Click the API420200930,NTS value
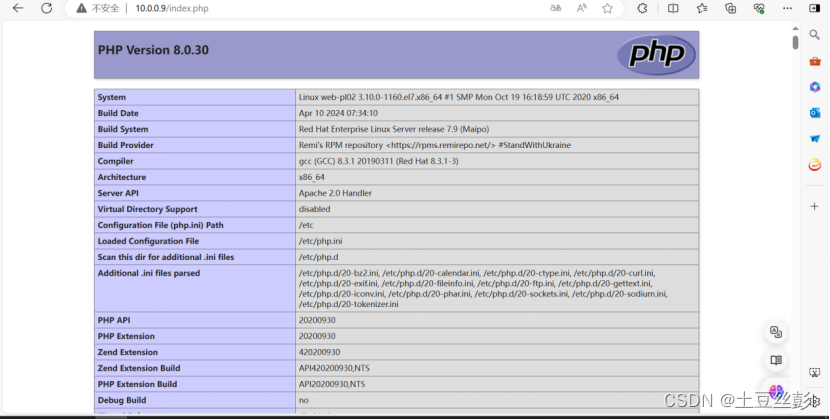 334,368
